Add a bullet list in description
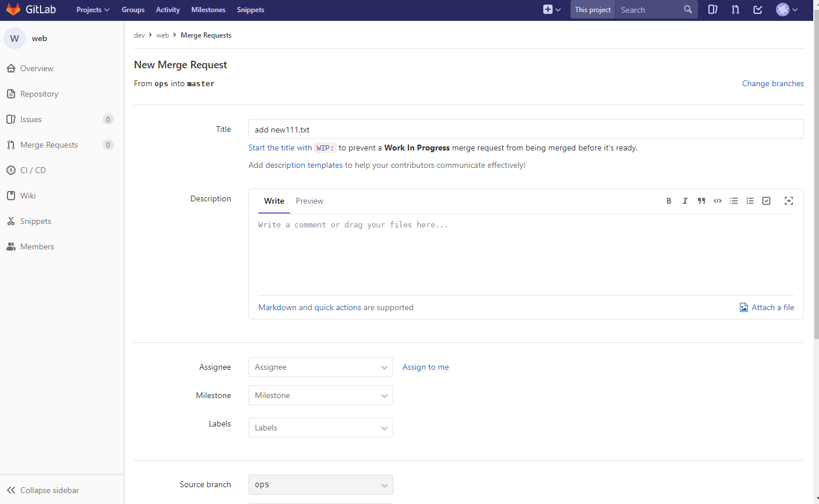This screenshot has width=819, height=504. tap(734, 201)
